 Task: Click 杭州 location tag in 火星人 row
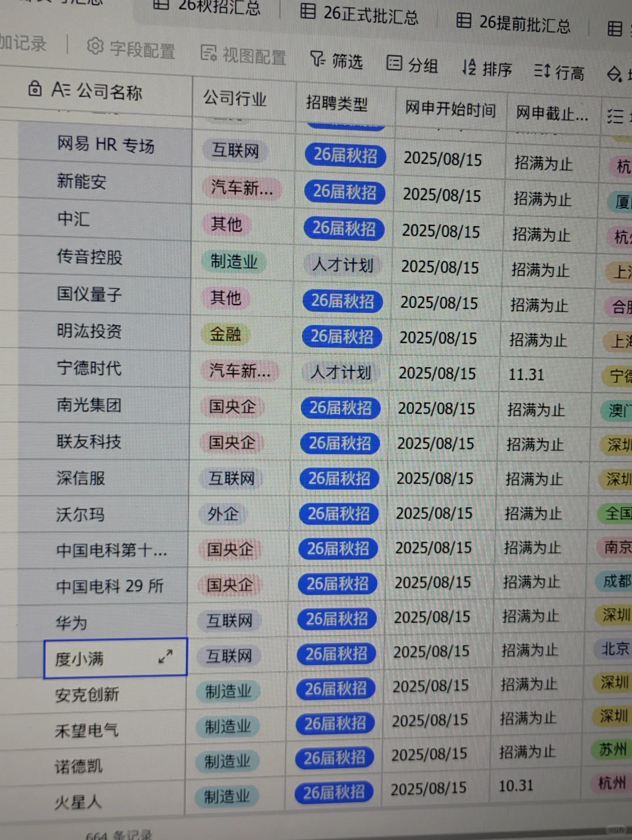(612, 783)
